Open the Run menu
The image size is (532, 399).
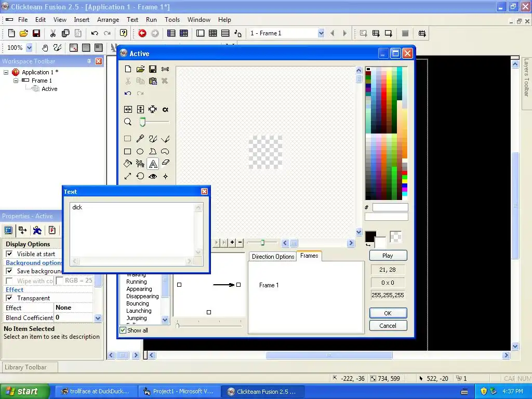(x=151, y=20)
